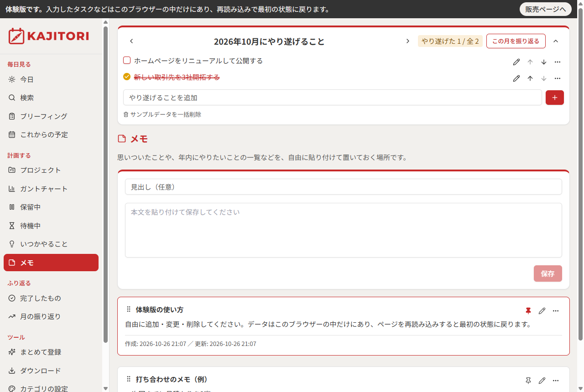Click the 販売ページへ button
The height and width of the screenshot is (392, 584).
pyautogui.click(x=546, y=9)
